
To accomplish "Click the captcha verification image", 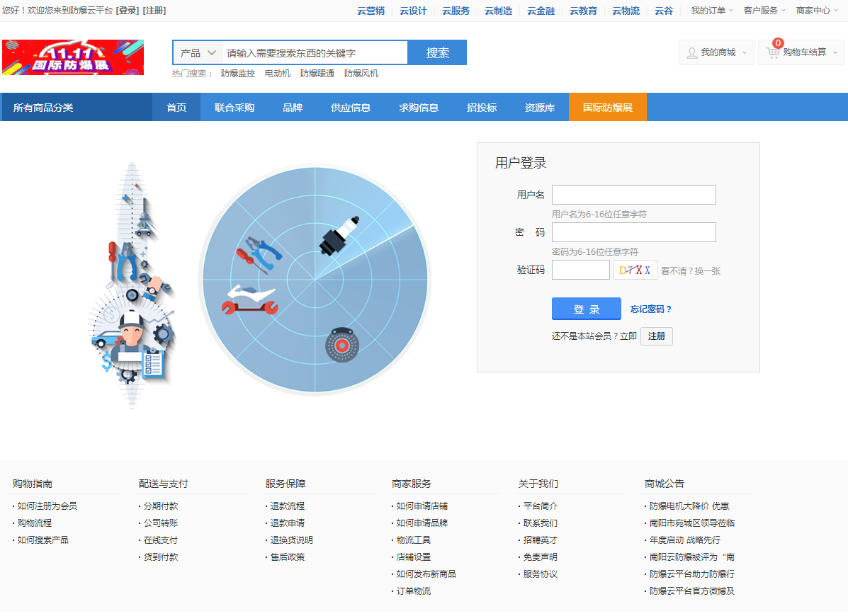I will click(635, 270).
